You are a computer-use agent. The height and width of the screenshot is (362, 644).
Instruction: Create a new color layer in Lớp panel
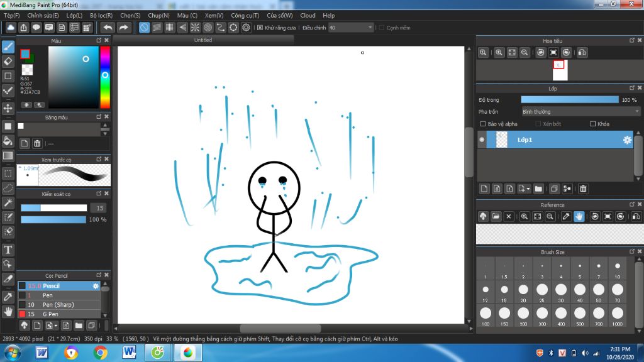pyautogui.click(x=484, y=189)
